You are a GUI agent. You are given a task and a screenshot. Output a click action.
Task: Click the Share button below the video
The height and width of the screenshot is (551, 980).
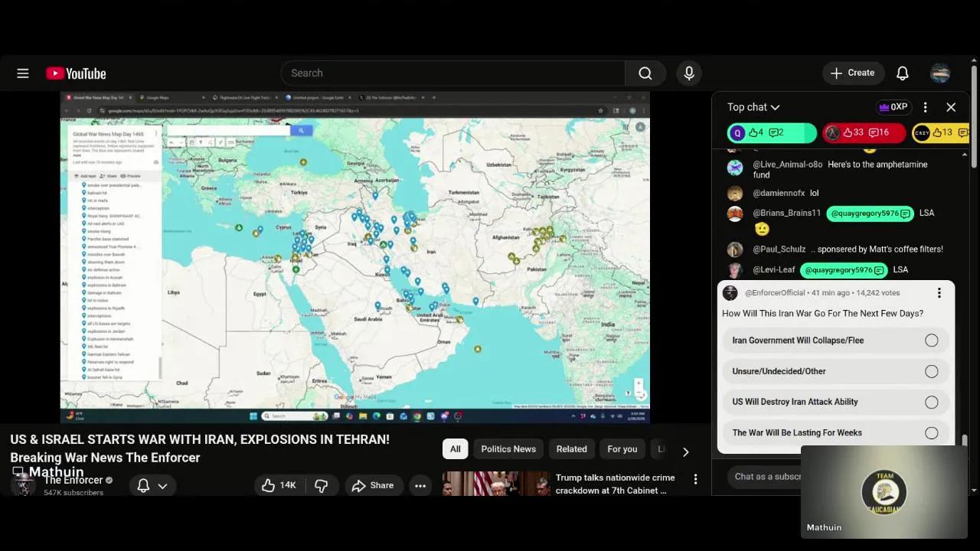(373, 485)
